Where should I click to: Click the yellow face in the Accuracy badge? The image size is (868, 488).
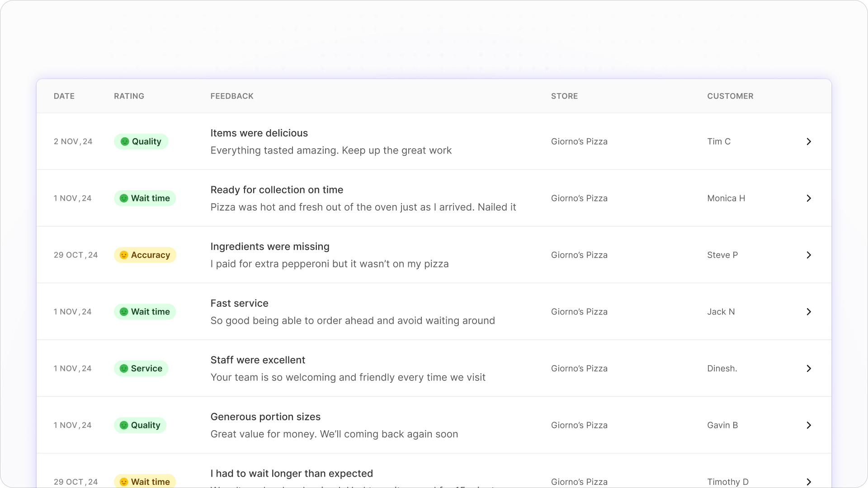pos(124,255)
